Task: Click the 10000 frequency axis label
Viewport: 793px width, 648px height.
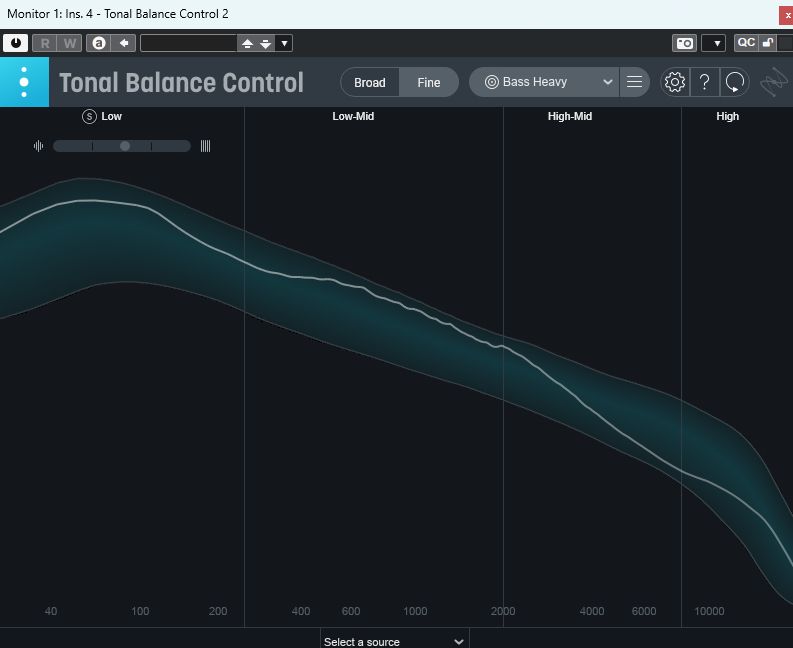Action: tap(709, 611)
